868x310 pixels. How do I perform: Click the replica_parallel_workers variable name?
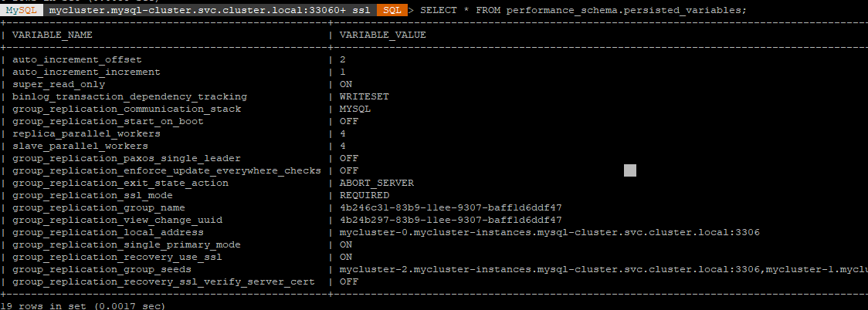[x=86, y=133]
